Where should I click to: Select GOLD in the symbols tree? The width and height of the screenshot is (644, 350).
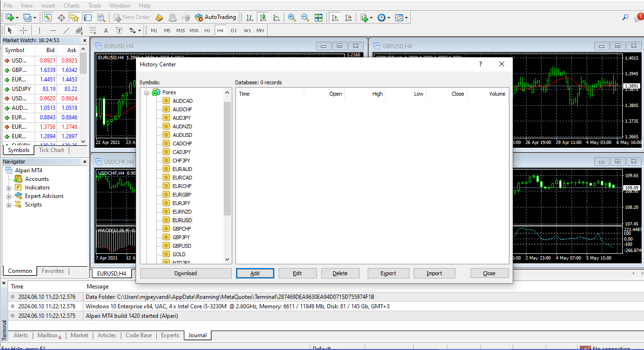coord(179,254)
